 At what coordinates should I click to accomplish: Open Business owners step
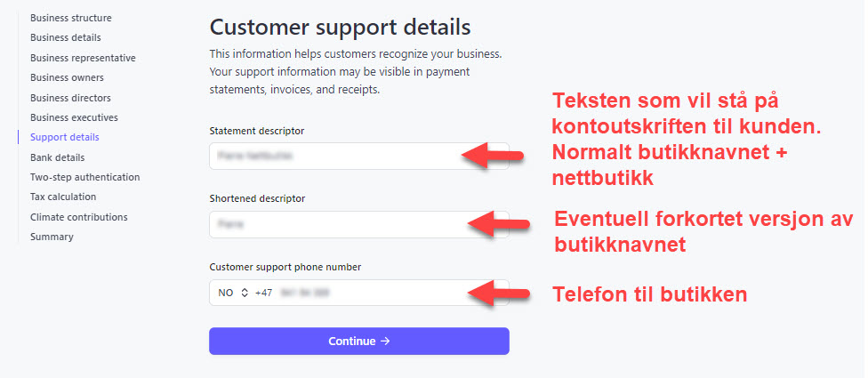67,77
